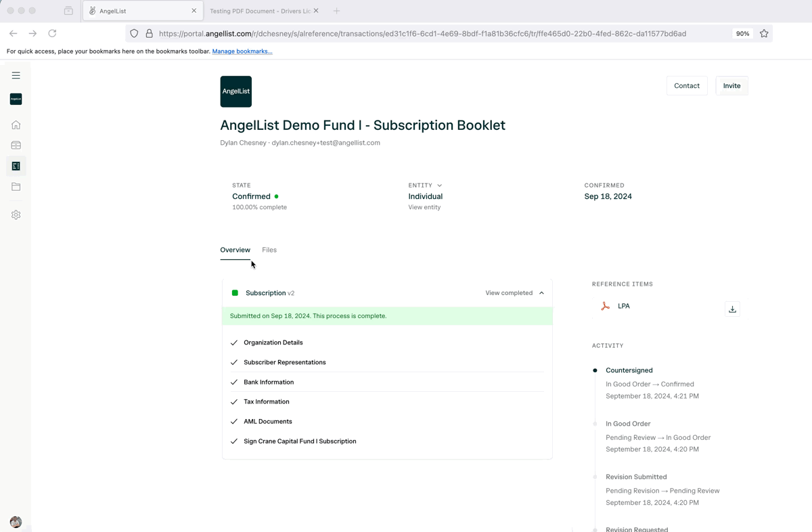Click the AngelList fund logo
Viewport: 812px width, 532px height.
(236, 91)
